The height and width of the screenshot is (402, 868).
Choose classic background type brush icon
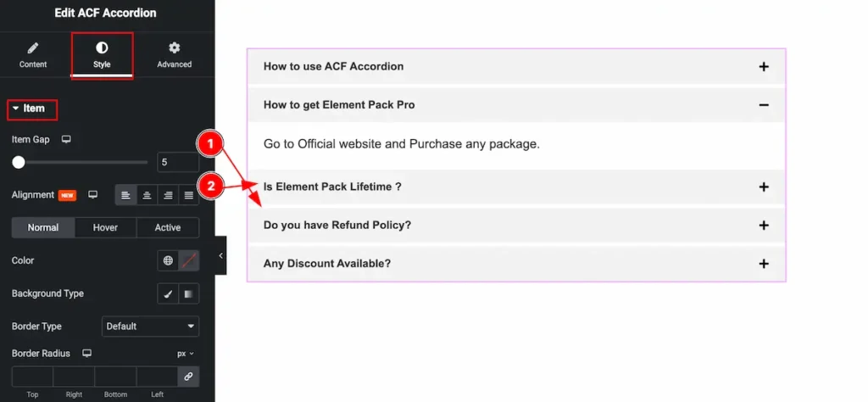(168, 294)
